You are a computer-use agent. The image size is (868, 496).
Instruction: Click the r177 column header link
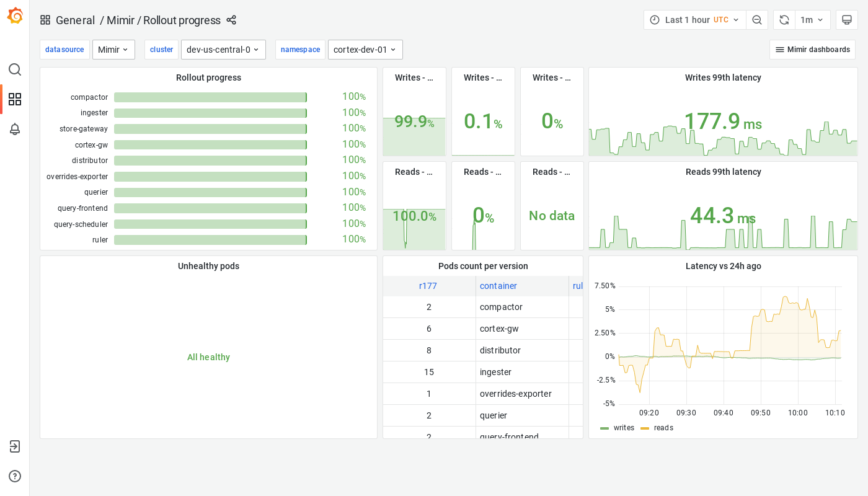pyautogui.click(x=428, y=286)
